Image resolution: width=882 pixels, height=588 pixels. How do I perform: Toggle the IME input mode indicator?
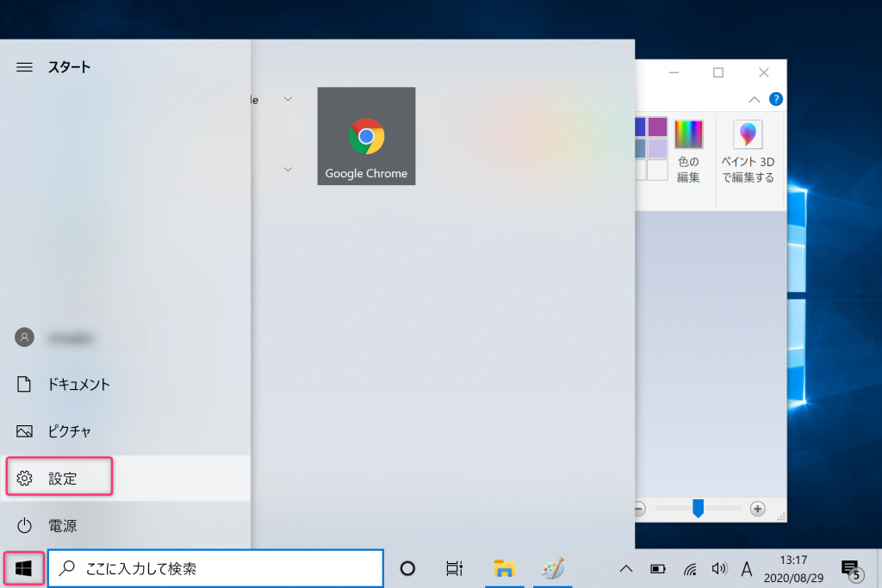pyautogui.click(x=748, y=569)
